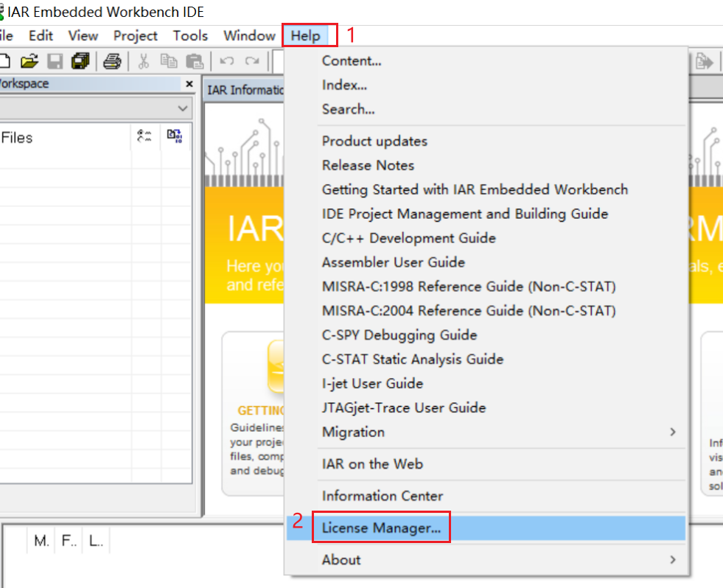Click the Save floppy disk icon
The image size is (723, 588).
(55, 61)
